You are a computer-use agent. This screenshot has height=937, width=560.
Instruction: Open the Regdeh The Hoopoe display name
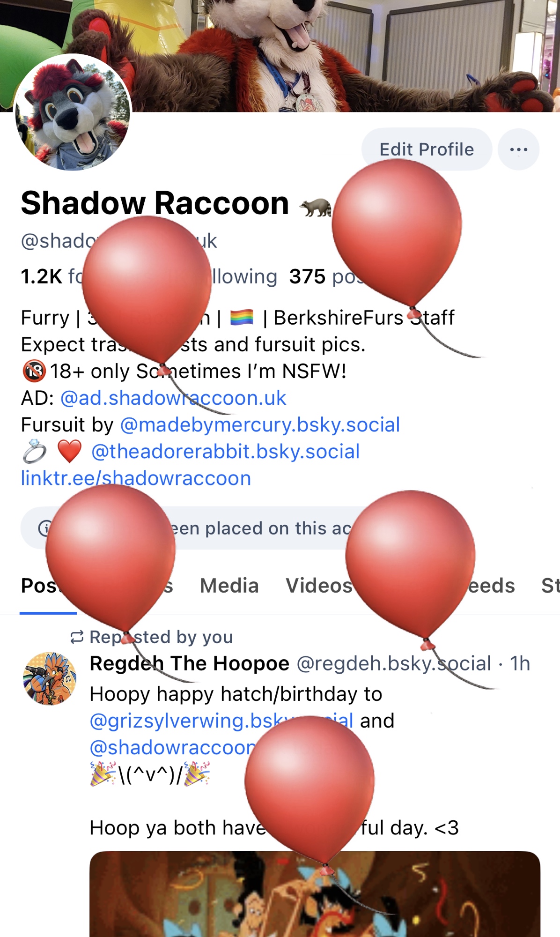189,663
